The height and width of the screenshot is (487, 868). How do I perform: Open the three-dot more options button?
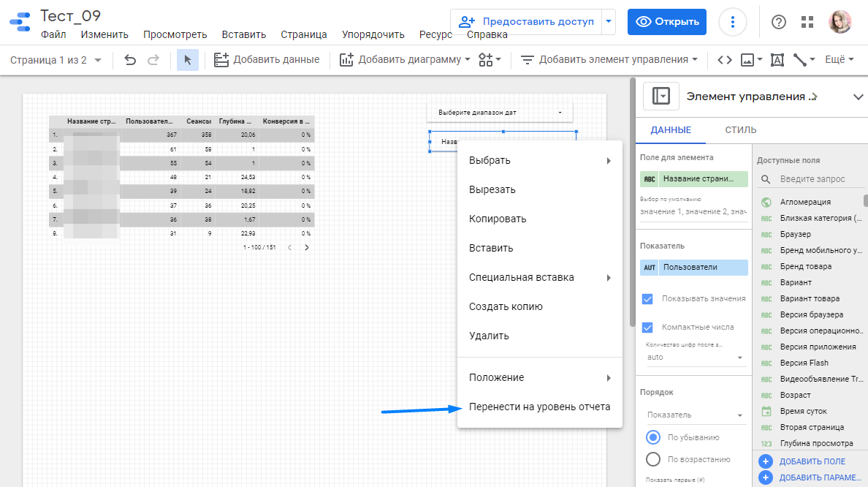[x=733, y=22]
